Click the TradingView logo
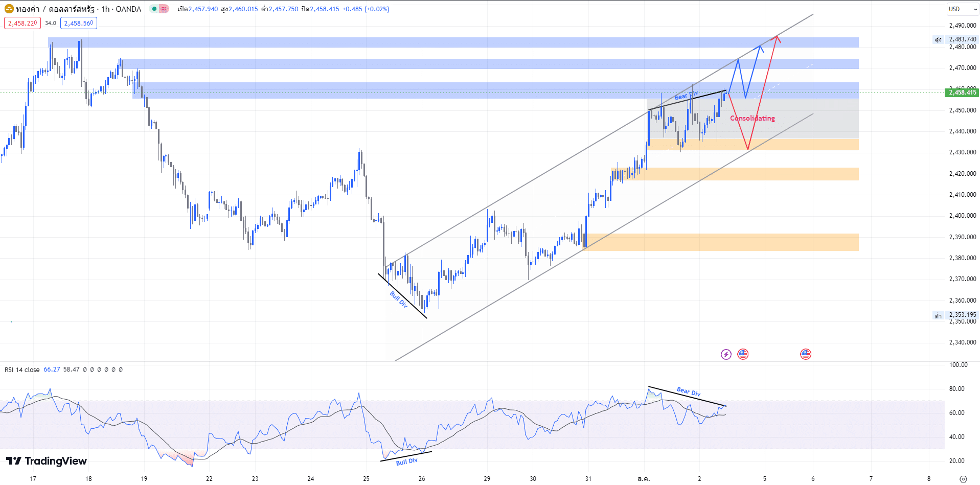980x485 pixels. tap(47, 461)
